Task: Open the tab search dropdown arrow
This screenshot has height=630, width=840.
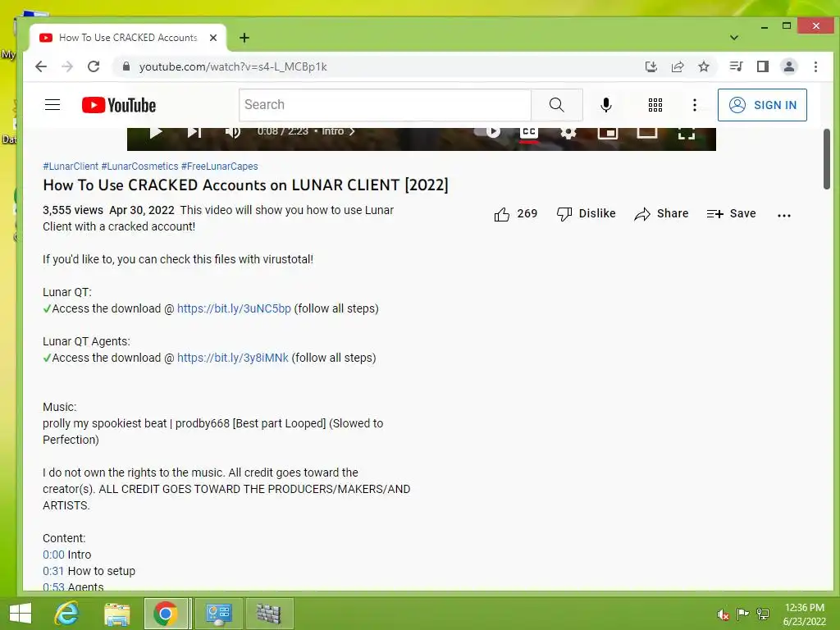Action: [x=734, y=38]
